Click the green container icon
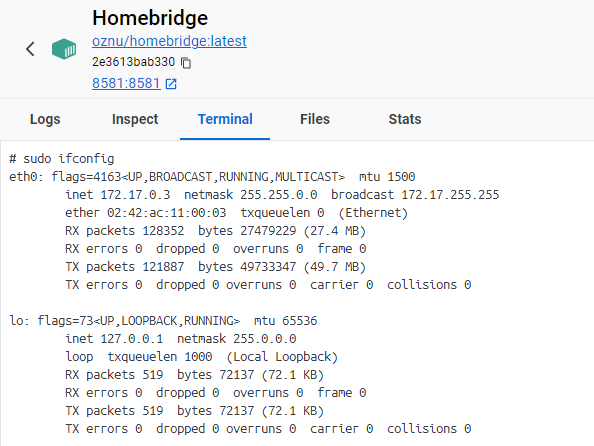This screenshot has height=446, width=594. [x=64, y=49]
